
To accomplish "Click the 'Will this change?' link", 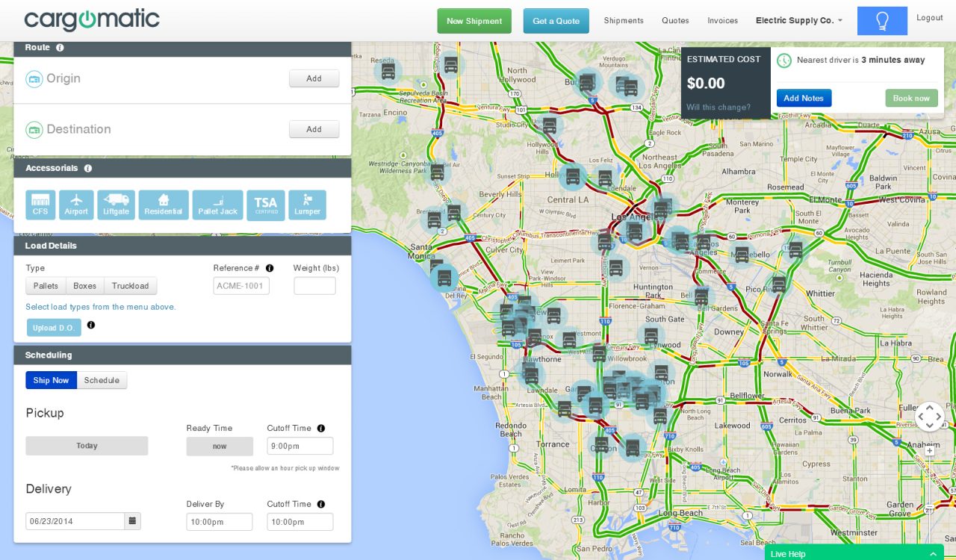I will (718, 108).
